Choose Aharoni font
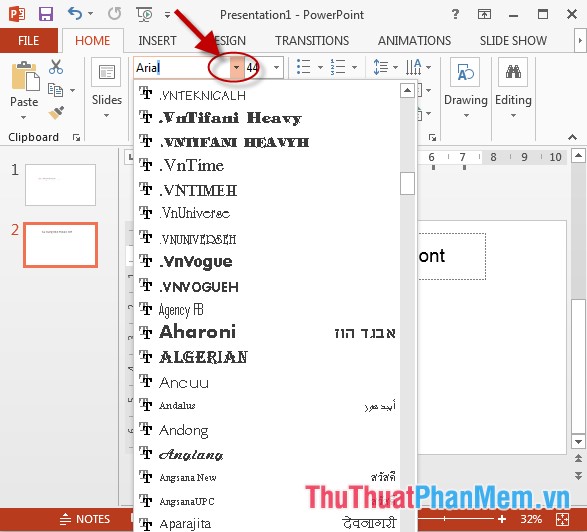587x532 pixels. tap(267, 332)
